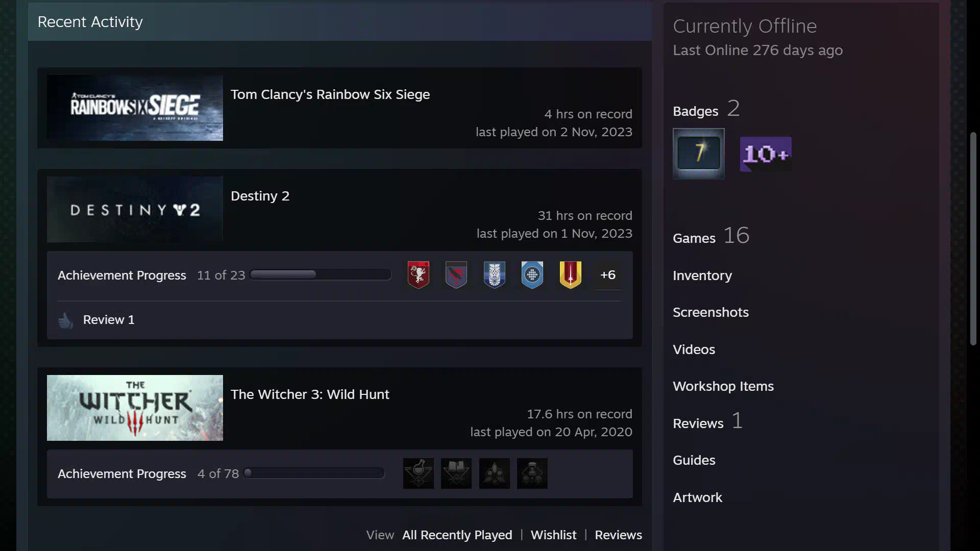The width and height of the screenshot is (980, 551).
Task: Click Witcher 3 achievement progress bar
Action: click(314, 473)
